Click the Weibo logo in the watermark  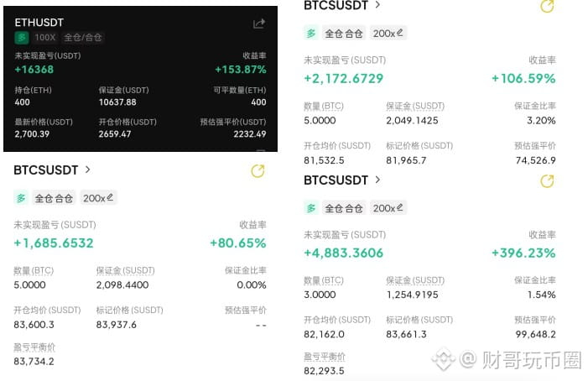point(444,359)
